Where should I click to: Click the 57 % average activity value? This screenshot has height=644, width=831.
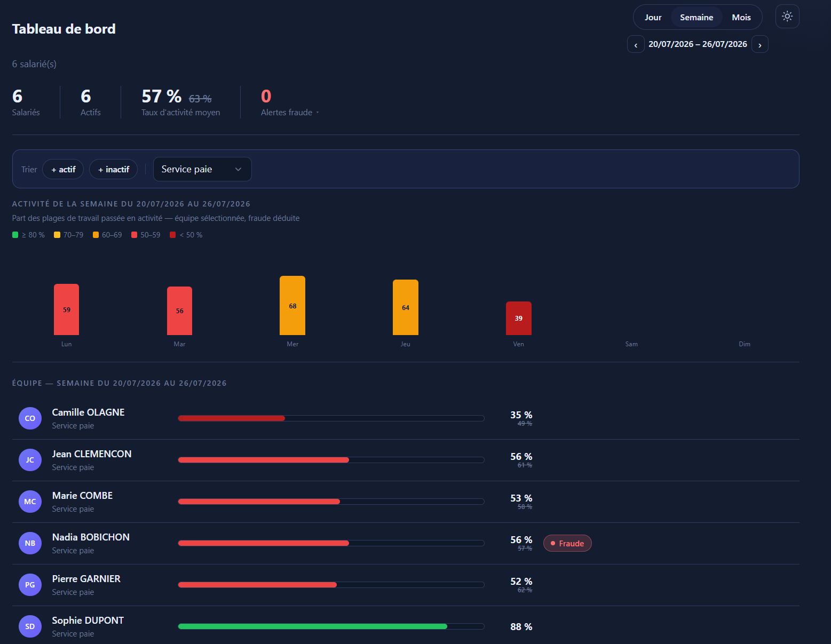click(x=162, y=97)
